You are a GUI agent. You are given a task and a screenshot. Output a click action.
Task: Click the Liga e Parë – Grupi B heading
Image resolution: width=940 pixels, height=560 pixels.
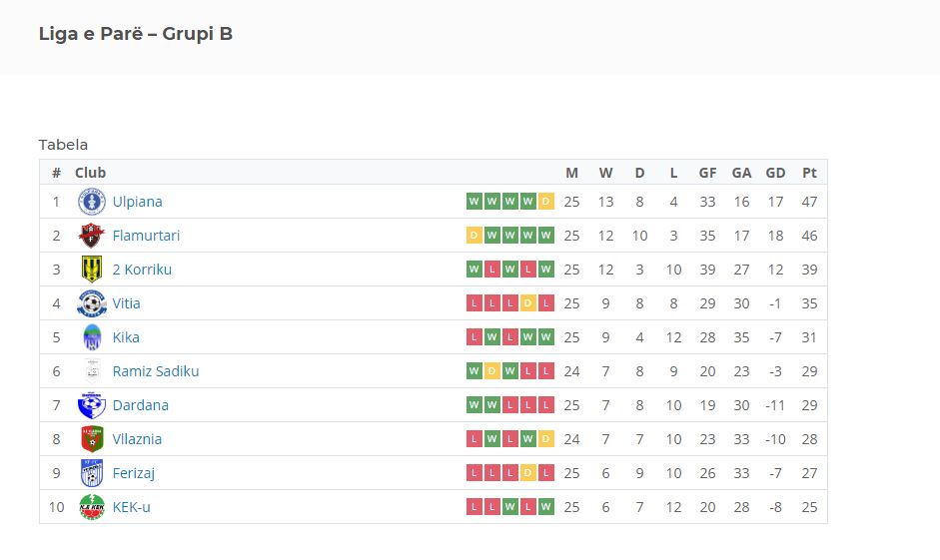coord(136,34)
